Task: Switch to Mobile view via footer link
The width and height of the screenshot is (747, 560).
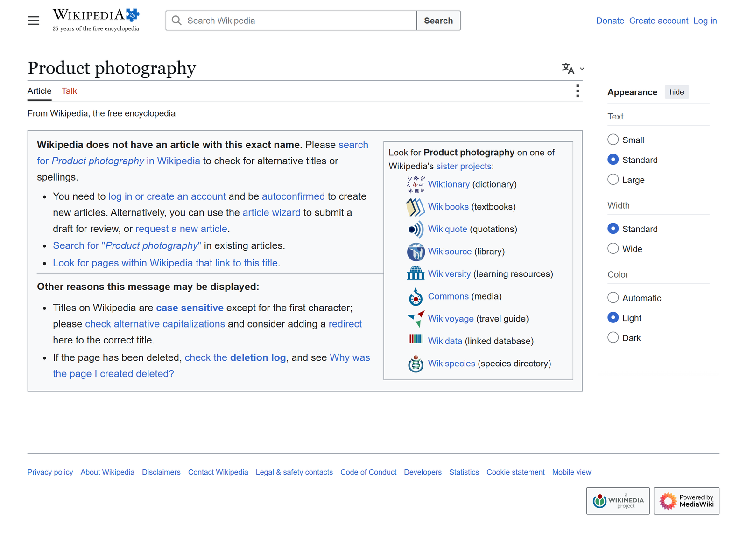Action: tap(571, 472)
